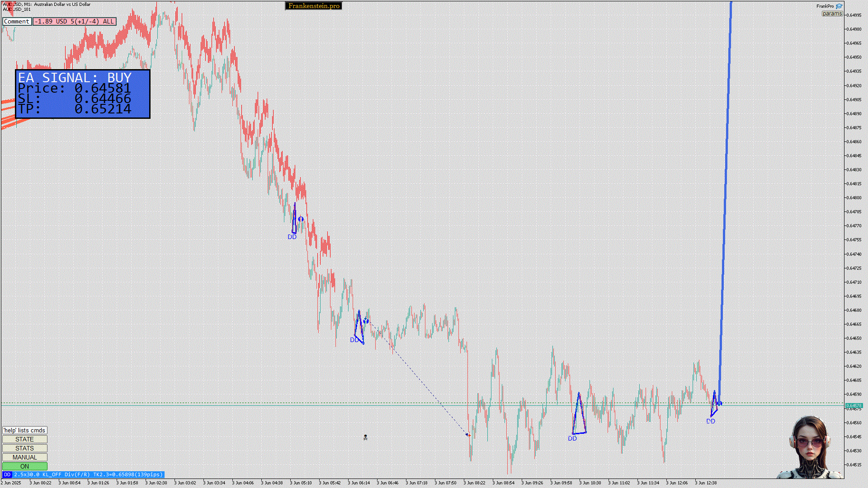The width and height of the screenshot is (868, 488).
Task: Click the FrankPro graduation cap icon
Action: 839,6
